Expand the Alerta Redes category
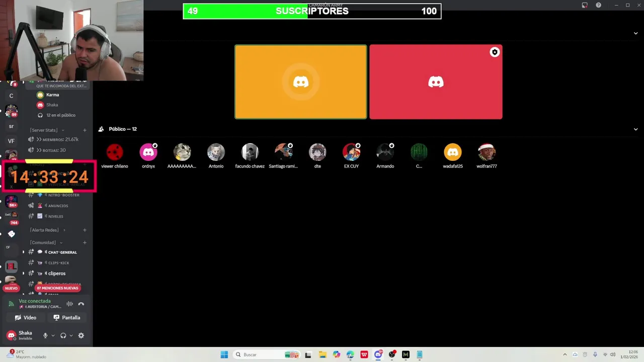 tap(47, 230)
